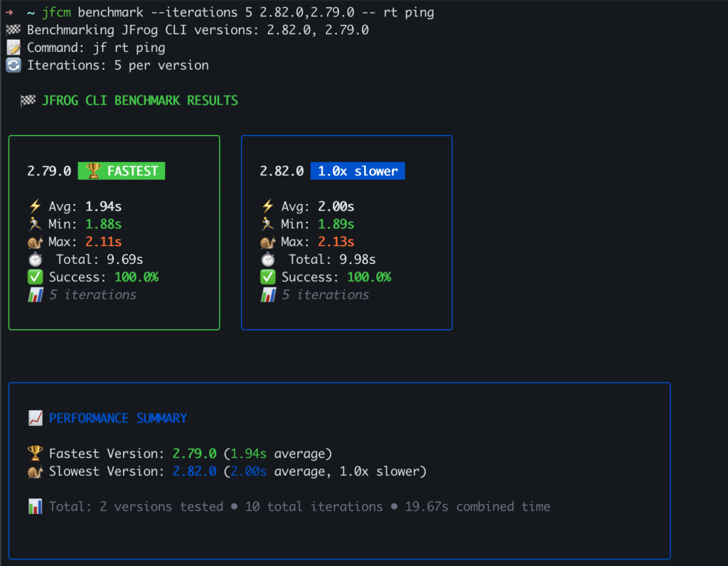Click the chart icon beside PERFORMANCE SUMMARY
The image size is (728, 566).
(35, 418)
